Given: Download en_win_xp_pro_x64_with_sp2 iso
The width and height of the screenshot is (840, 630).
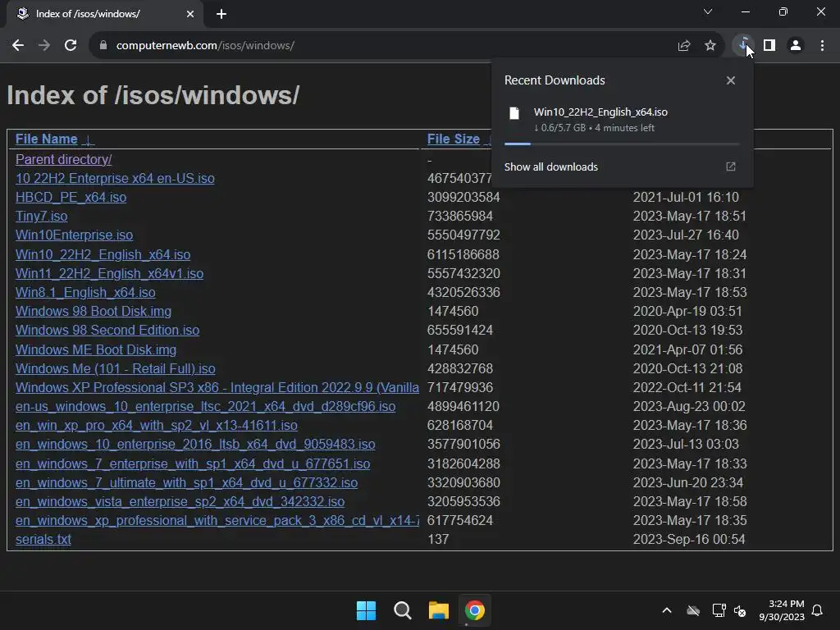Looking at the screenshot, I should point(157,426).
